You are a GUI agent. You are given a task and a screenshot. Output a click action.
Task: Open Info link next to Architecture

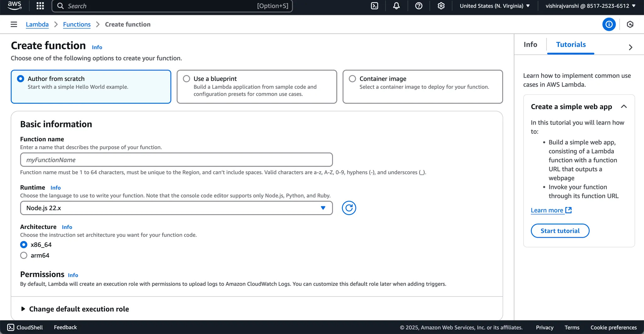click(x=67, y=227)
